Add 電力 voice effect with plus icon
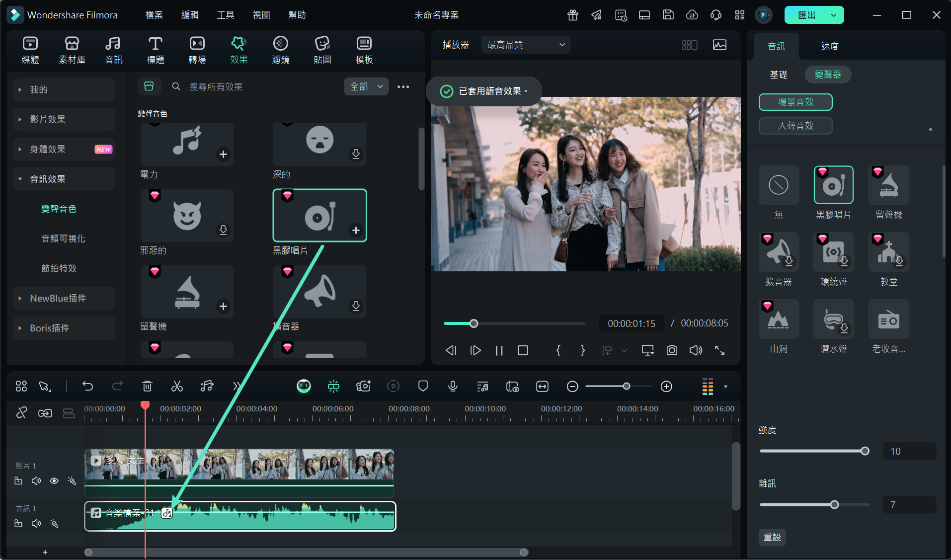The image size is (951, 560). [223, 155]
